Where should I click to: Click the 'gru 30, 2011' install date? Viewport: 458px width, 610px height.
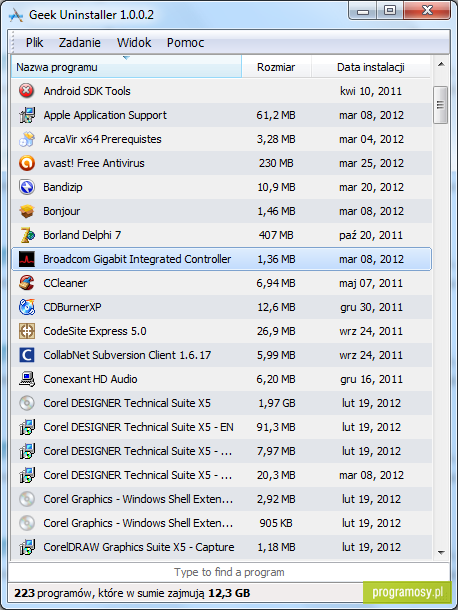371,307
